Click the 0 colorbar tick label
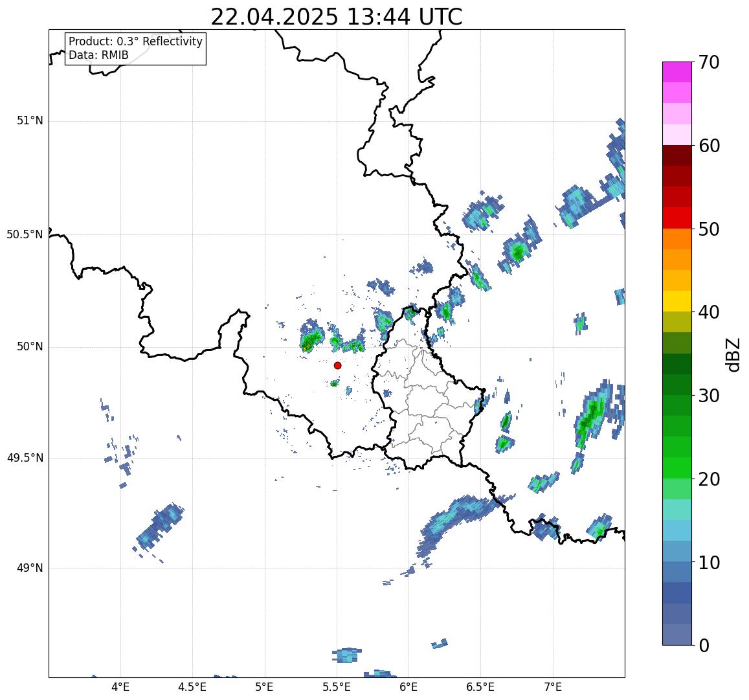 [704, 646]
